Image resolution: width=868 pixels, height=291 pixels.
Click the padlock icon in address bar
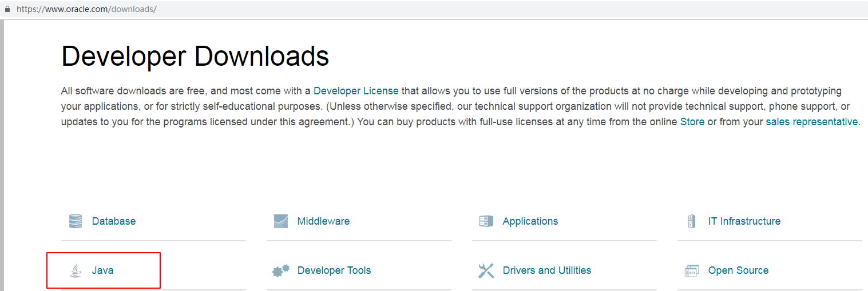pos(7,9)
